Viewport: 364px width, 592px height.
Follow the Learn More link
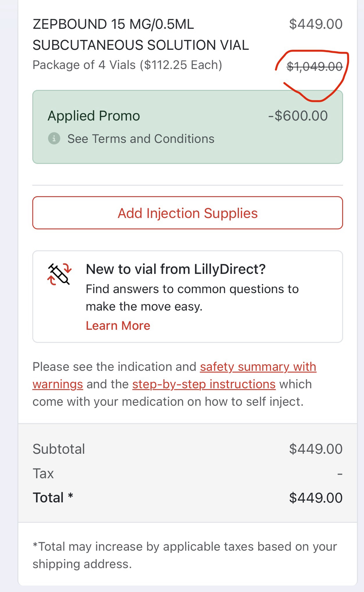click(x=118, y=326)
